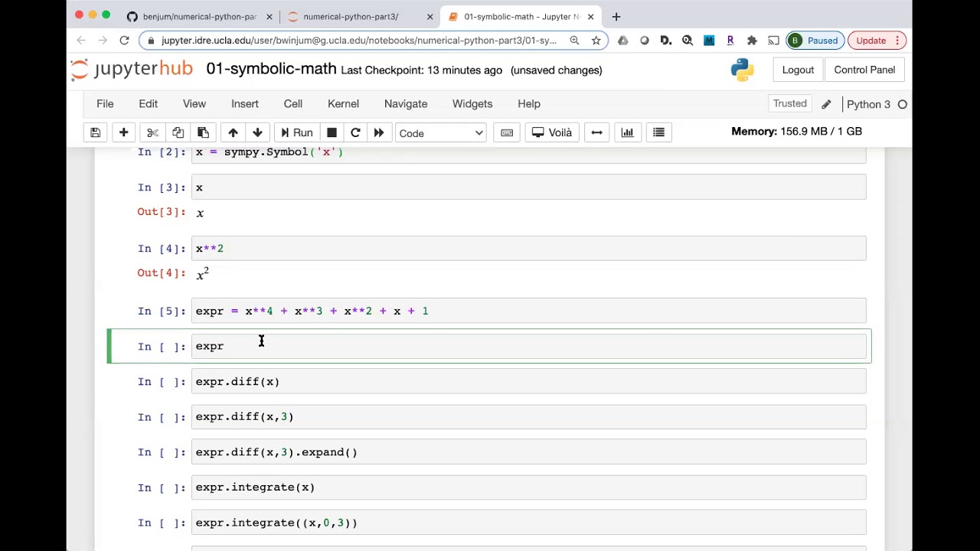Screen dimensions: 980x551
Task: Copy selected cells icon
Action: (x=178, y=132)
